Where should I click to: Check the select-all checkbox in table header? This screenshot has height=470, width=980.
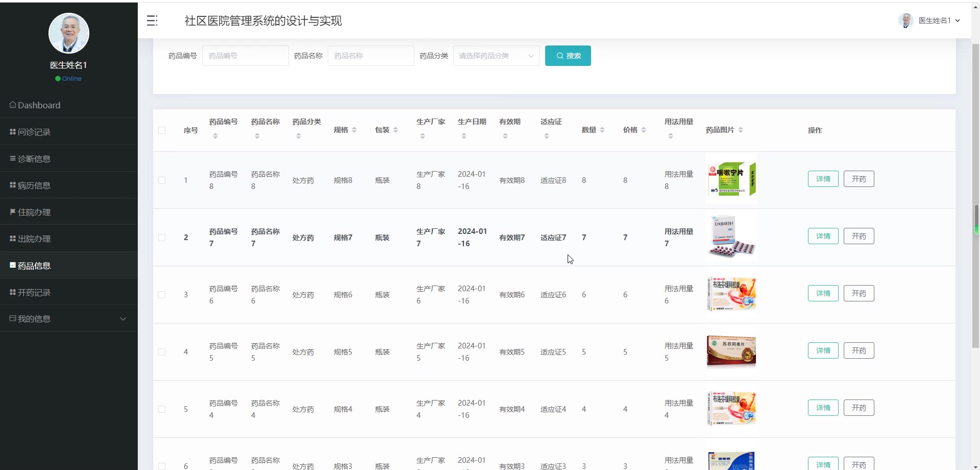(x=162, y=130)
